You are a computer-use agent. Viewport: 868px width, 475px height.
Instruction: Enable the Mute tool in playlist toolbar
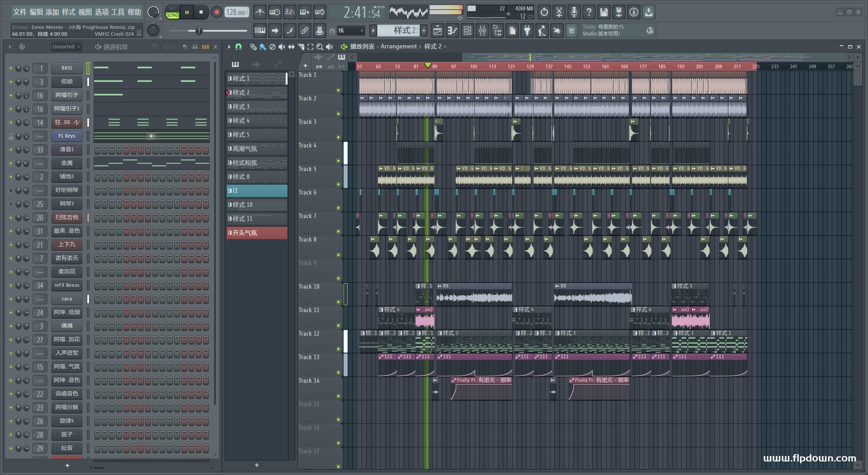coord(282,46)
